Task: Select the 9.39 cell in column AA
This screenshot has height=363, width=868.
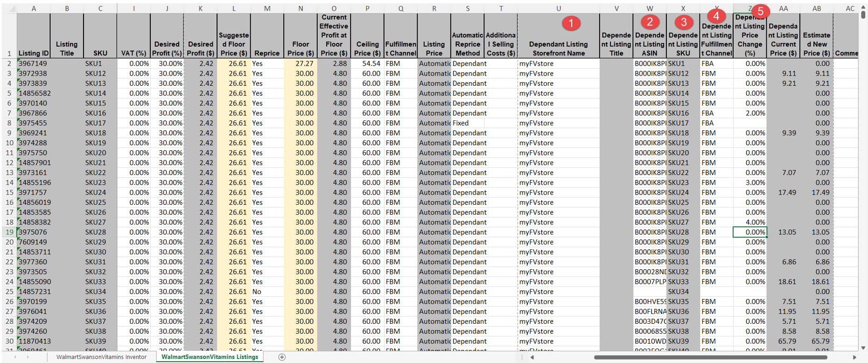Action: point(783,133)
